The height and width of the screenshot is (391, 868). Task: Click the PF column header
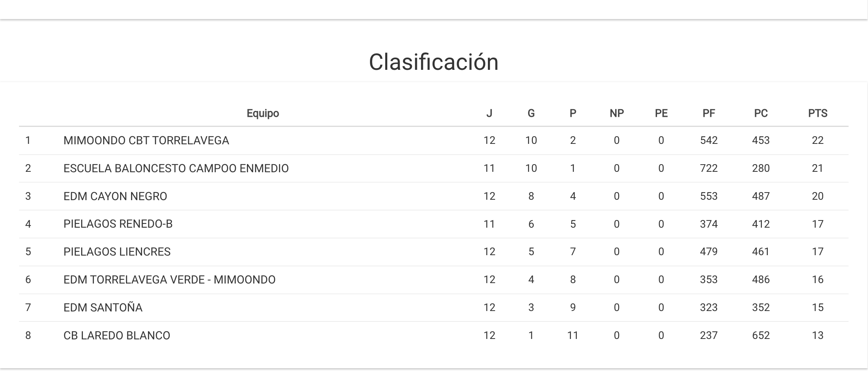click(x=709, y=113)
